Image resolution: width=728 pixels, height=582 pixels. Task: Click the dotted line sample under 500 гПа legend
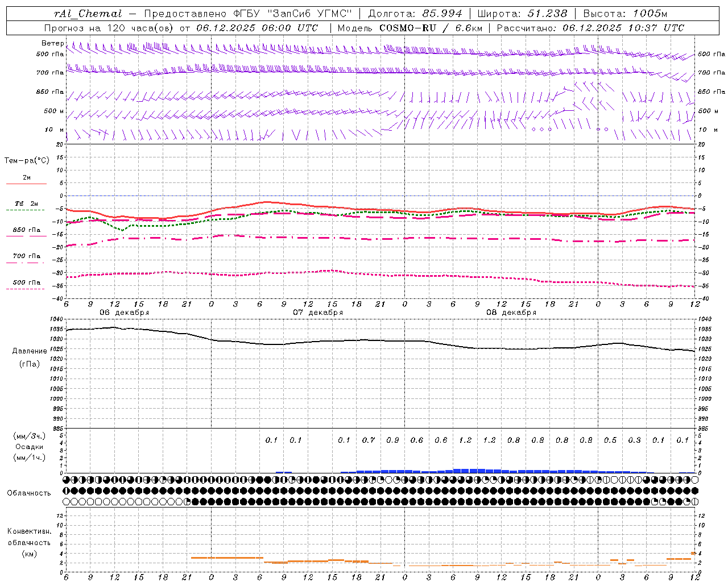25,289
